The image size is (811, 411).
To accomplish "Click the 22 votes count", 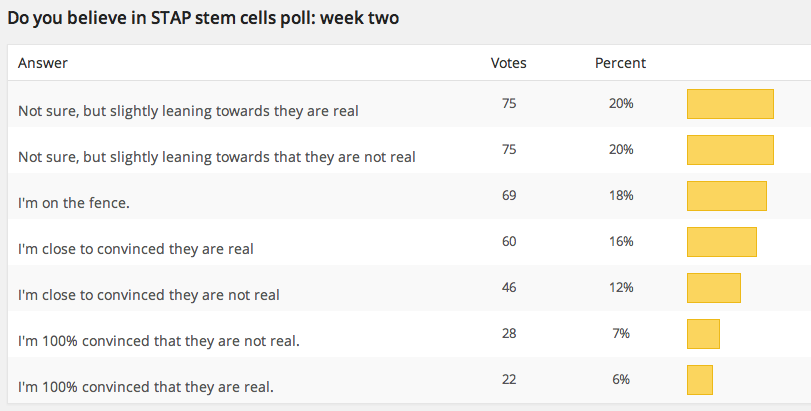I will coord(509,379).
